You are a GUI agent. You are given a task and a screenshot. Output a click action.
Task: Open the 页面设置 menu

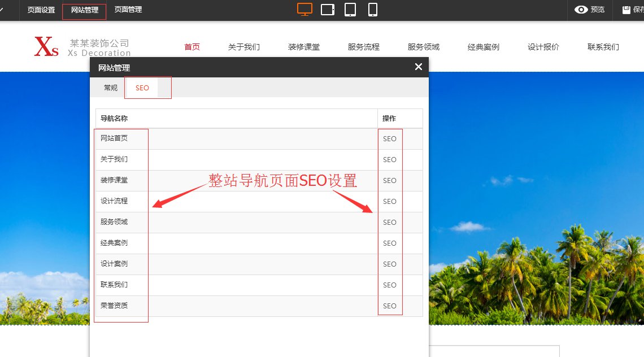[x=41, y=10]
